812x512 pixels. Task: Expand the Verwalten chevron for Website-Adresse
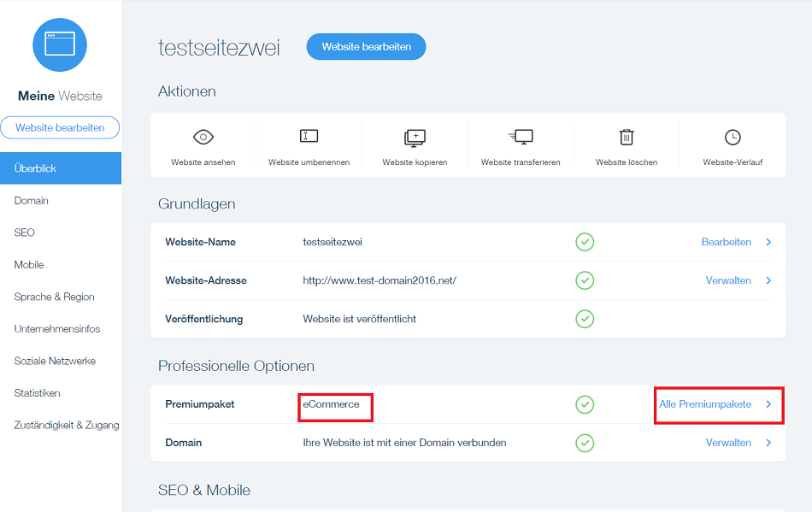coord(768,280)
